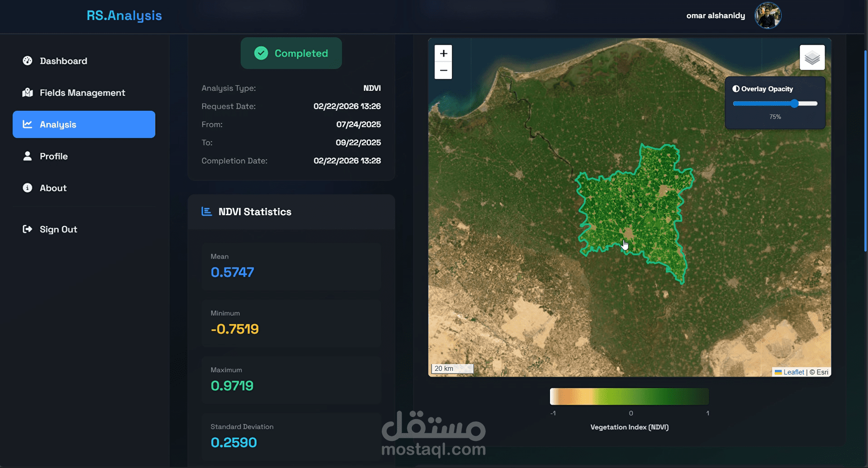Click the Maximum value 0.9719

coord(232,386)
